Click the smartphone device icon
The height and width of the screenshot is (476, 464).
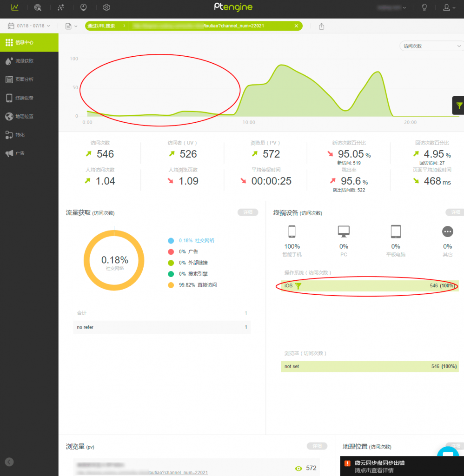[x=292, y=231]
